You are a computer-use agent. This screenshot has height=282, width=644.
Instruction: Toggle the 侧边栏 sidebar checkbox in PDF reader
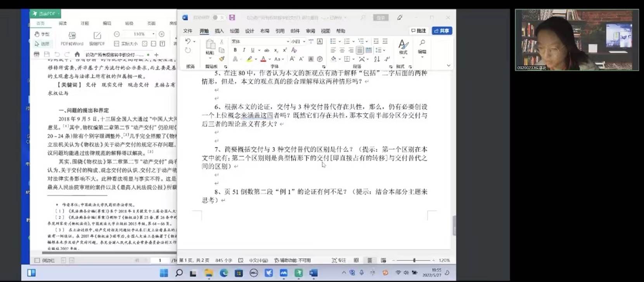(37, 260)
